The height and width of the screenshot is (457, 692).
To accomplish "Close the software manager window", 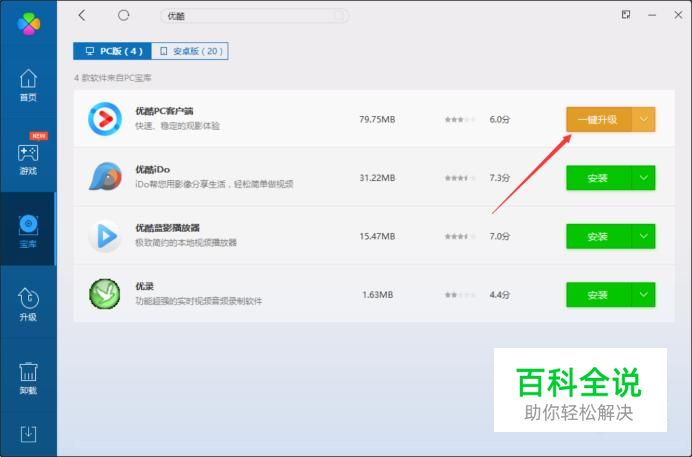I will (x=678, y=15).
